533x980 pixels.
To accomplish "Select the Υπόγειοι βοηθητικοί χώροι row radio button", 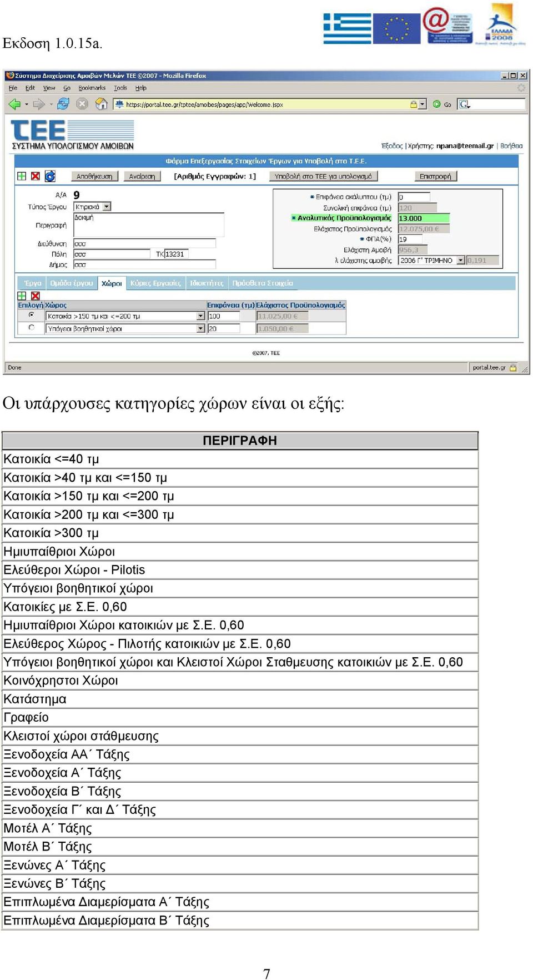I will click(x=32, y=328).
